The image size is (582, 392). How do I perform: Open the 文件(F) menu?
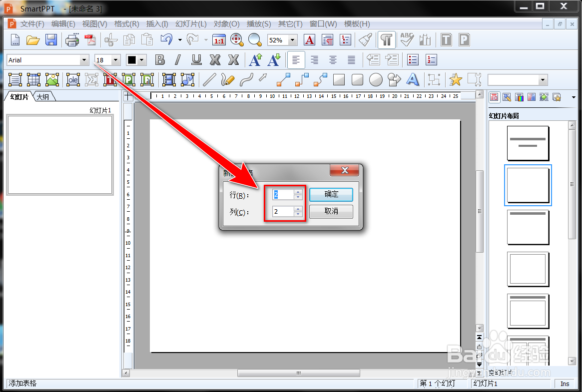coord(32,24)
